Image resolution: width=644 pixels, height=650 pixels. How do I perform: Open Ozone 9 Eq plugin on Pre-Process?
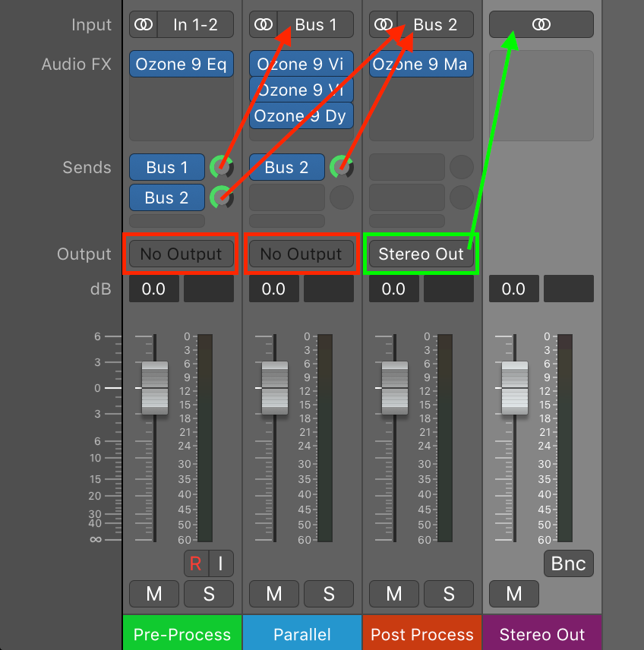[181, 65]
